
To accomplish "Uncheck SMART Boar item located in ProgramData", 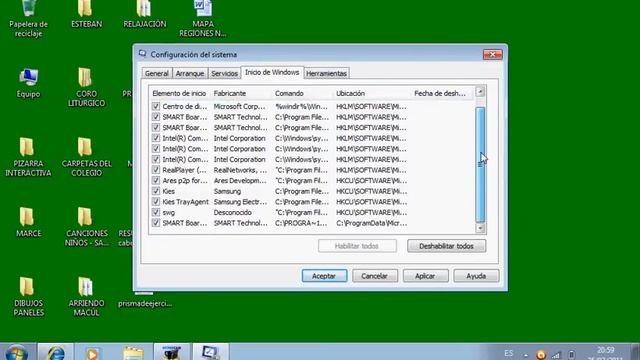I will point(156,223).
